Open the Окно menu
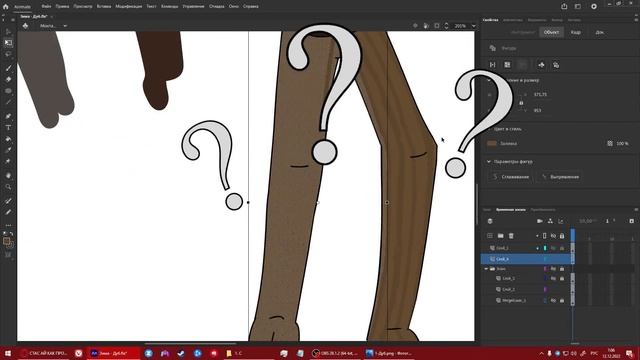Image resolution: width=640 pixels, height=360 pixels. (x=233, y=7)
